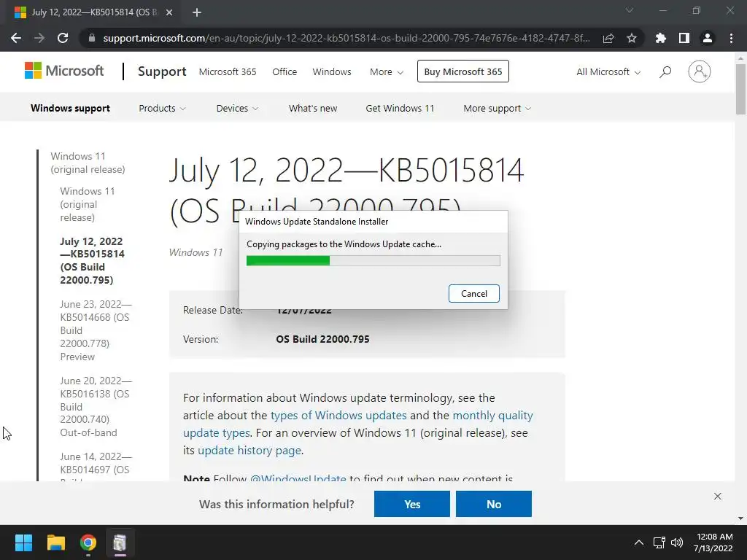Click the italic Windows 11 label under title
The width and height of the screenshot is (747, 560).
point(196,252)
